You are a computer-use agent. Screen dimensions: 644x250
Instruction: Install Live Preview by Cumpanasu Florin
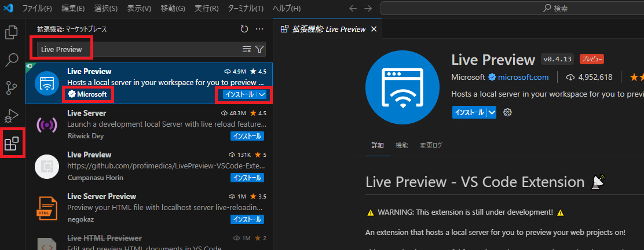(247, 178)
